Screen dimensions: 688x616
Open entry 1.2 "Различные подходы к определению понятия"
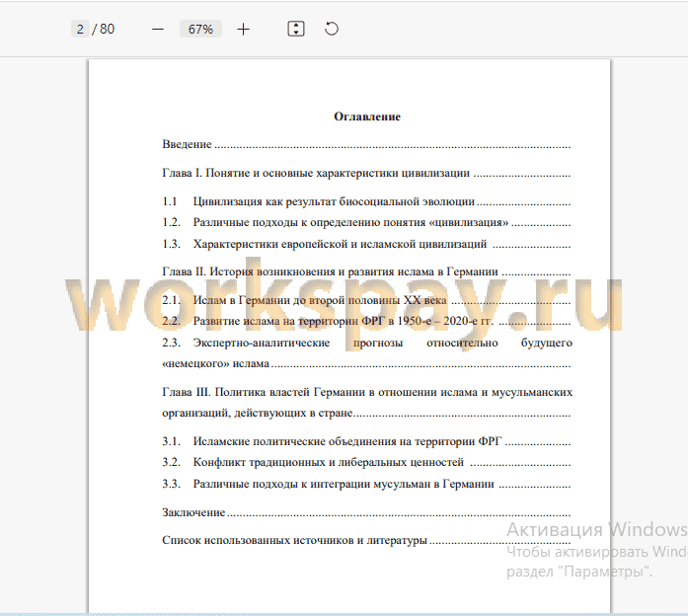pyautogui.click(x=366, y=222)
